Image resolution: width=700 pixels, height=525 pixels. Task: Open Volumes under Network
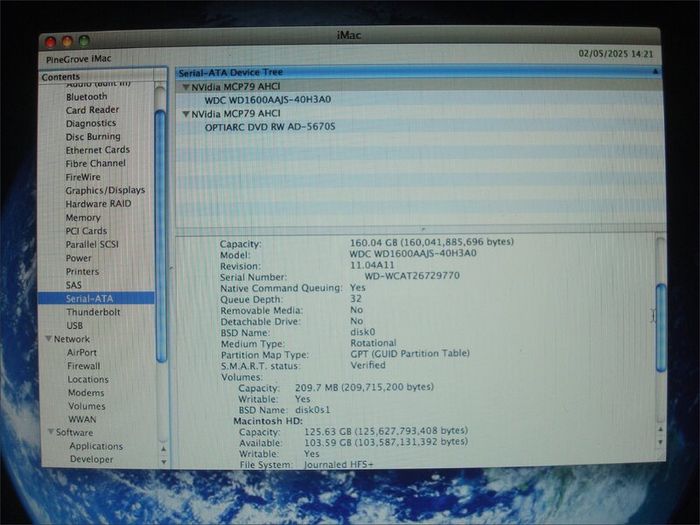pos(87,406)
